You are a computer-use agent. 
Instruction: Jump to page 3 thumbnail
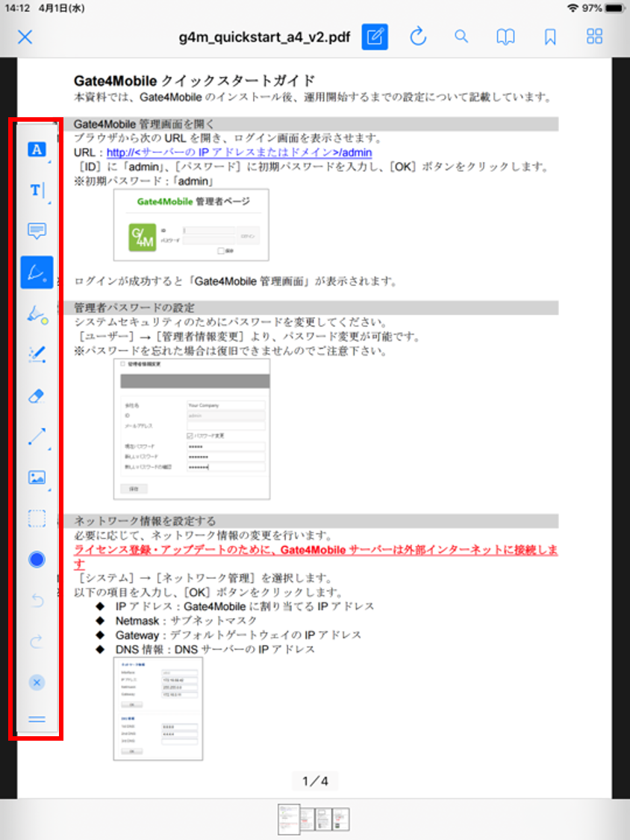pos(323,819)
